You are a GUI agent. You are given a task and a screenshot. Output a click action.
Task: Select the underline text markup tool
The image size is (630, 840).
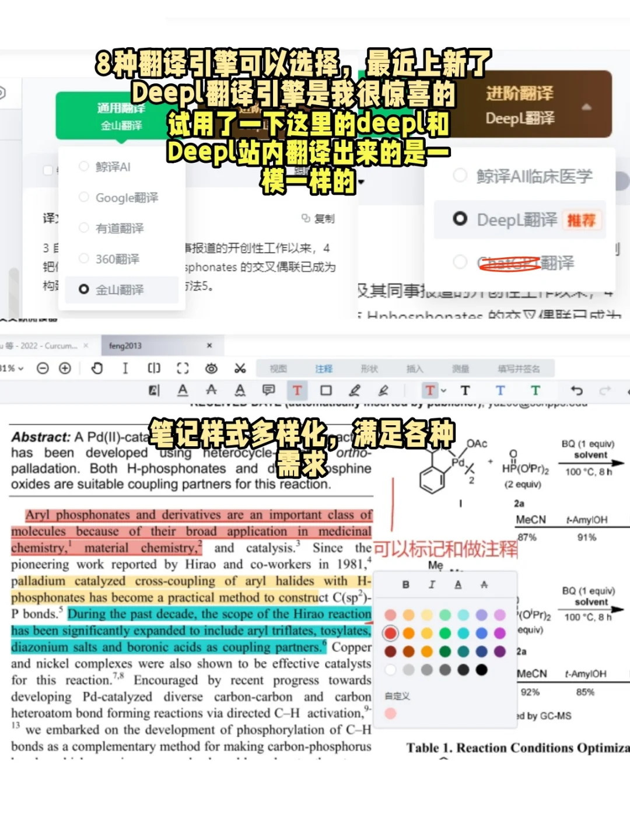183,390
